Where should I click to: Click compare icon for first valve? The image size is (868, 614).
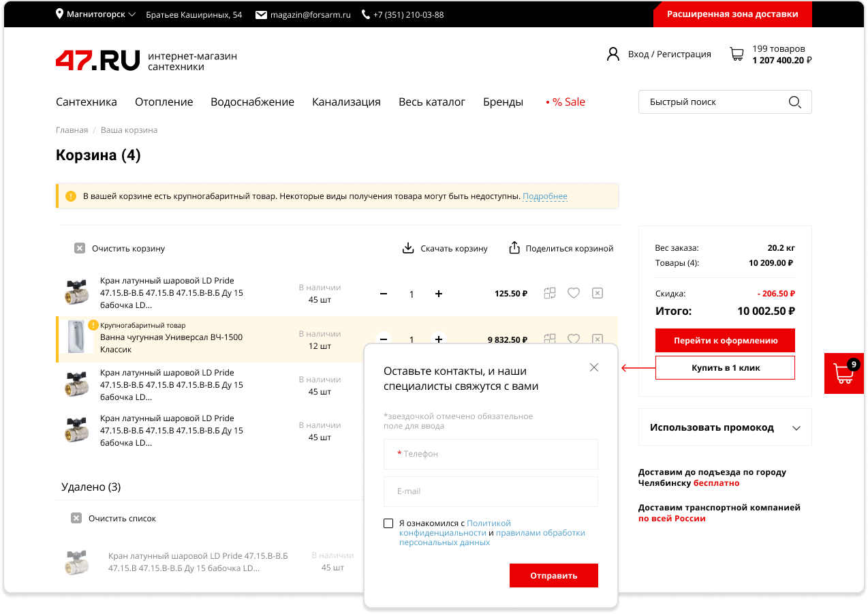[x=550, y=293]
